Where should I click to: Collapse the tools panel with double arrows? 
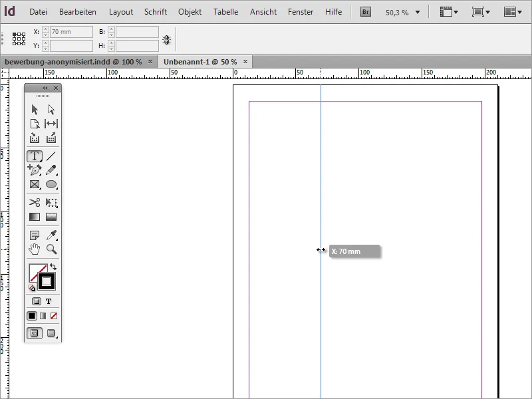tap(45, 88)
